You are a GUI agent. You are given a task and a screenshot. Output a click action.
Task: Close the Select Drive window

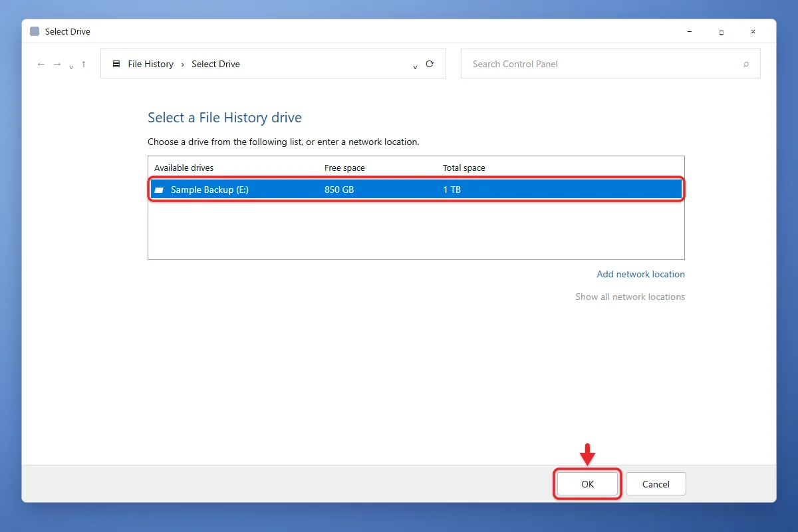click(x=753, y=31)
